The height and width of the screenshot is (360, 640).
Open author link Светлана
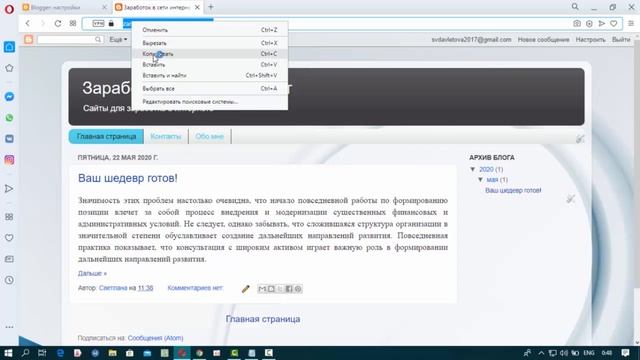click(113, 288)
